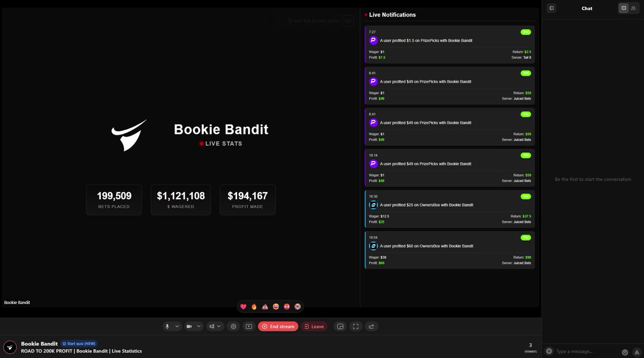
Task: Send a heart emoji reaction
Action: point(244,306)
